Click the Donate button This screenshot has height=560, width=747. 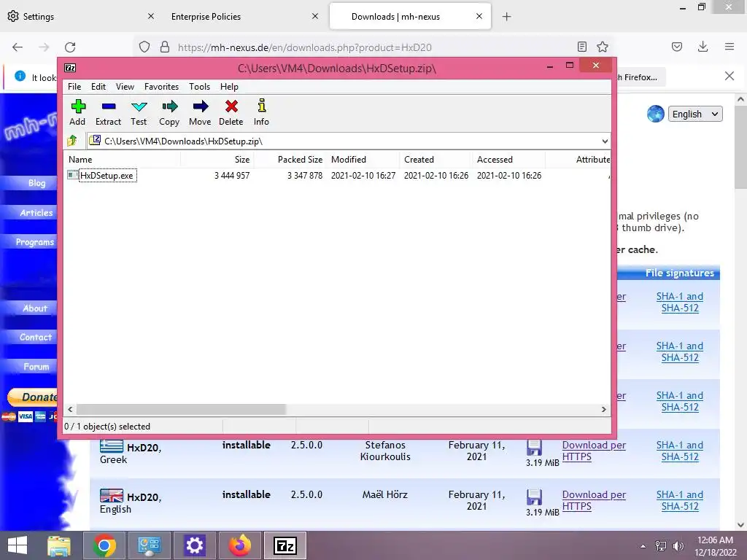(x=32, y=397)
